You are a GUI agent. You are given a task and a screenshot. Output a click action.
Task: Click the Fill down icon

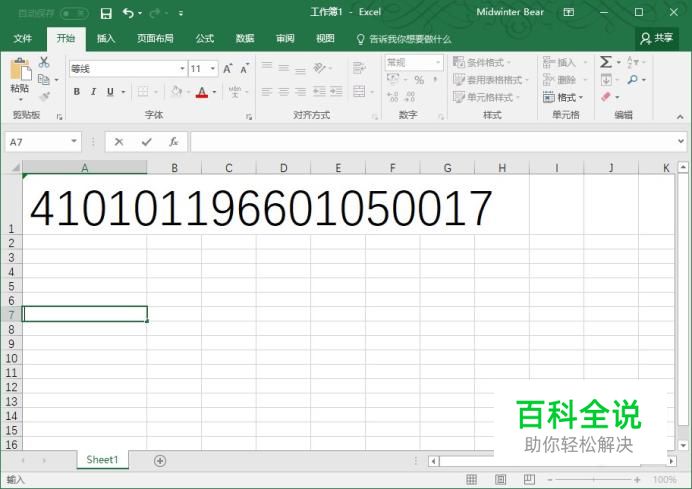point(606,80)
